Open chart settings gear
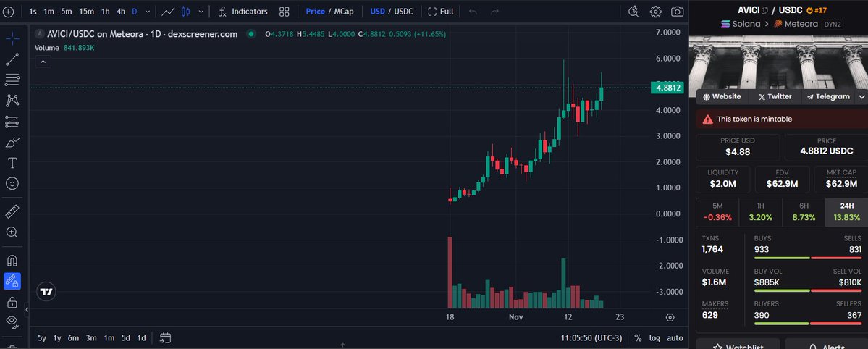This screenshot has width=868, height=349. coord(655,11)
